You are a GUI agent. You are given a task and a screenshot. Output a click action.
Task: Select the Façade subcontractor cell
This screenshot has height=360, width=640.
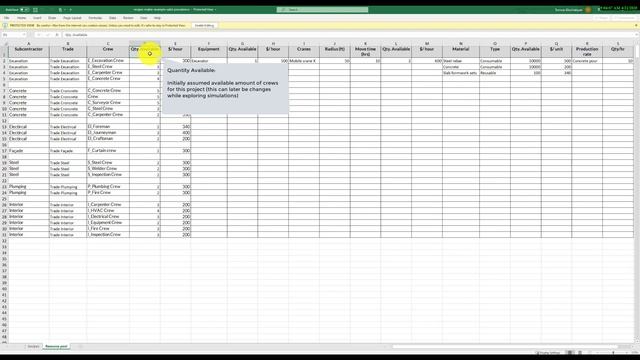point(29,151)
